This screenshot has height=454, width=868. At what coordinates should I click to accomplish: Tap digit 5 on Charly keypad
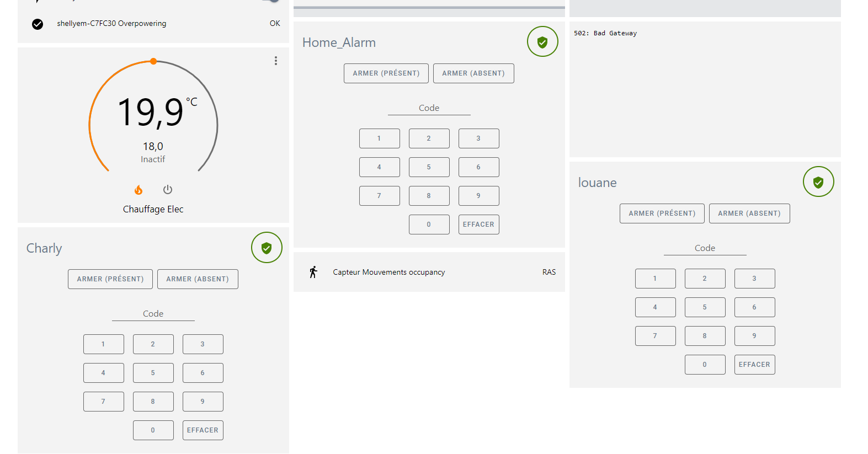153,373
